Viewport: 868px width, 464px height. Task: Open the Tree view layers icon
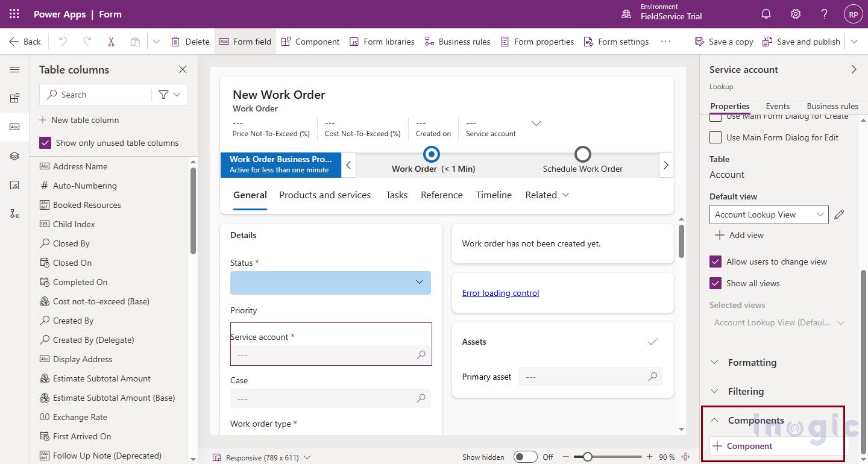coord(14,156)
